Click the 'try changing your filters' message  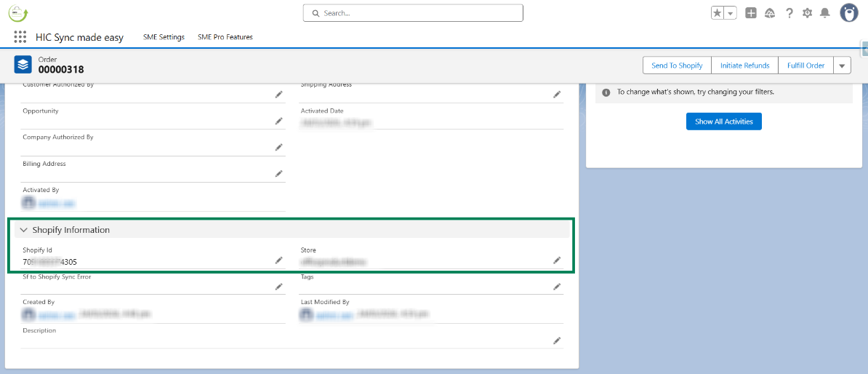pos(695,92)
